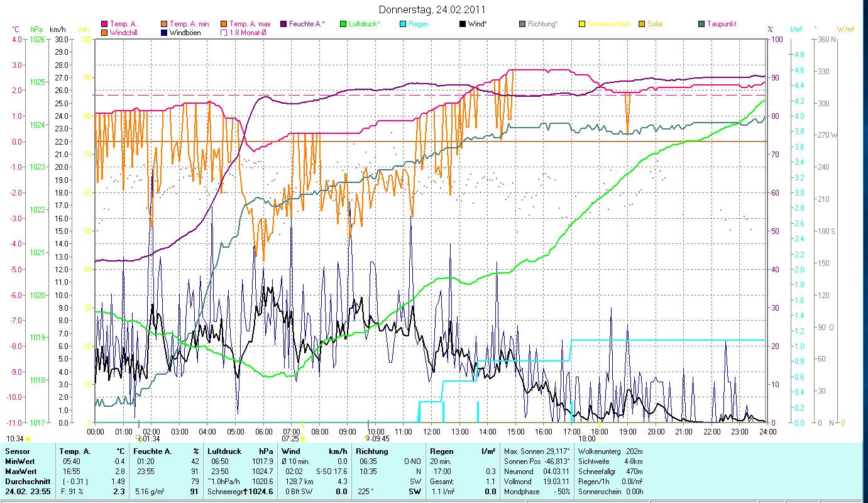The height and width of the screenshot is (503, 868).
Task: Click the 5.16 g/m² humidity value
Action: [x=149, y=492]
